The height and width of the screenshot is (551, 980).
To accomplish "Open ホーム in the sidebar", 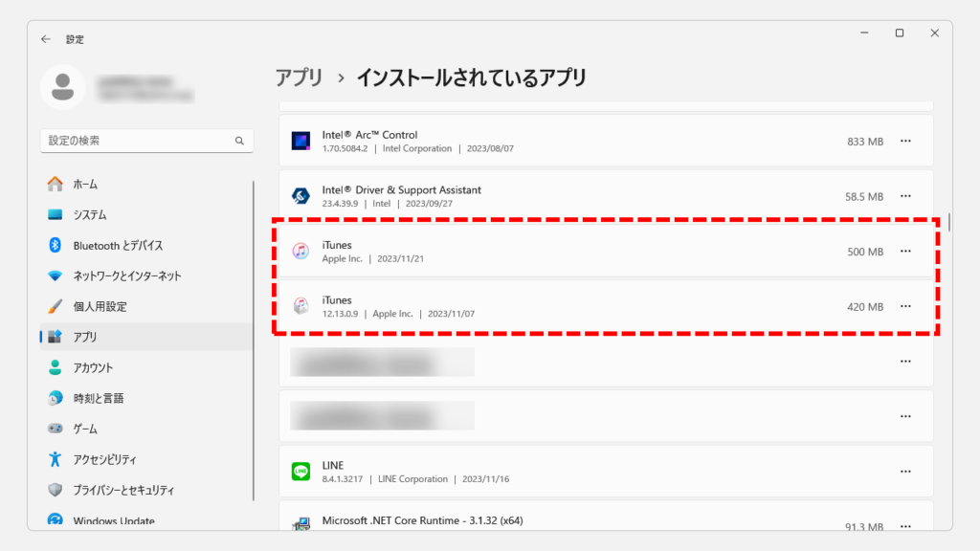I will (85, 185).
